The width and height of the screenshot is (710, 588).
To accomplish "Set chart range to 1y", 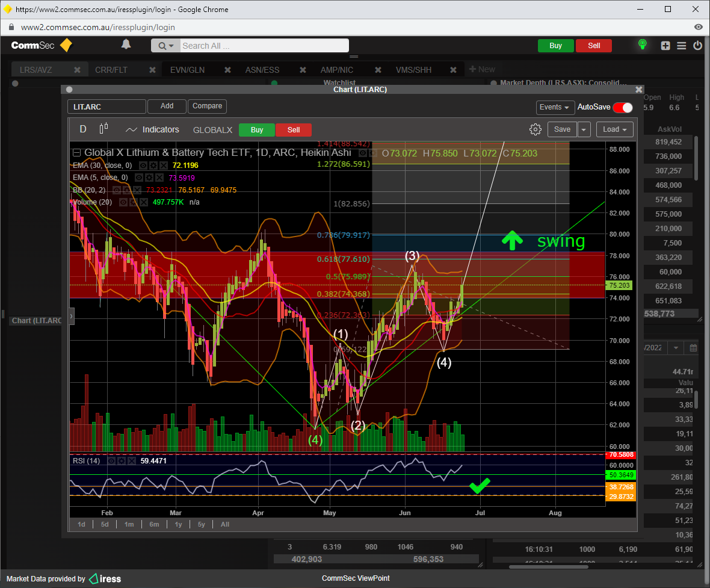I will pos(179,524).
